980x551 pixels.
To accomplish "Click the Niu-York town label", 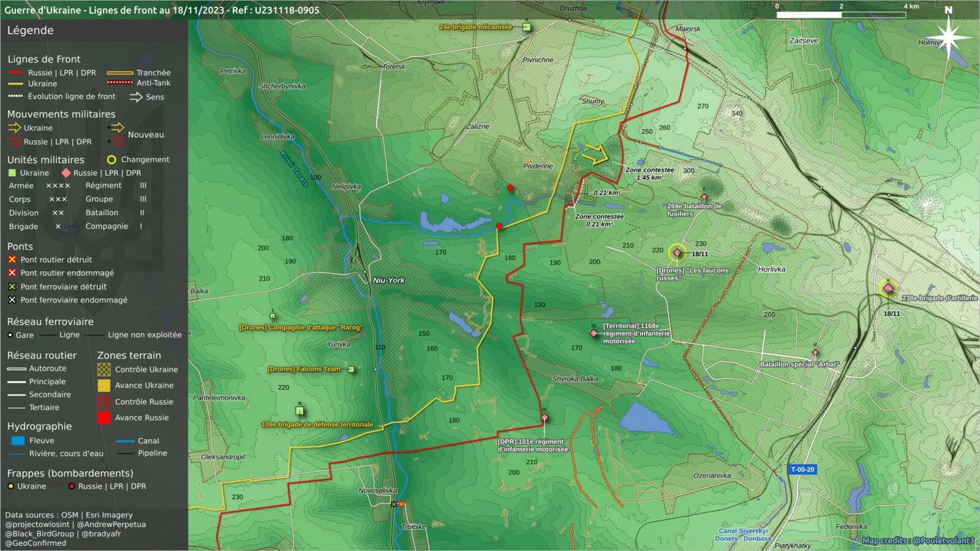I will [389, 280].
